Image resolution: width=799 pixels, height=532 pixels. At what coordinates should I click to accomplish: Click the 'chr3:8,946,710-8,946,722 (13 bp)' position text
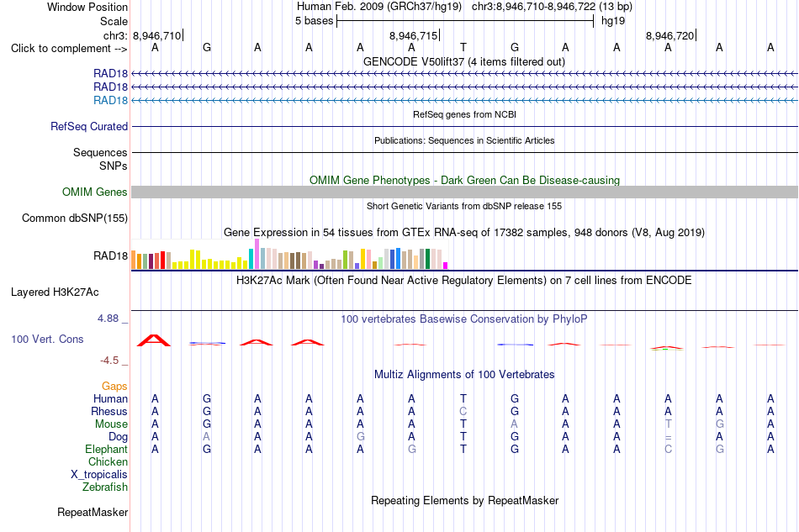552,7
